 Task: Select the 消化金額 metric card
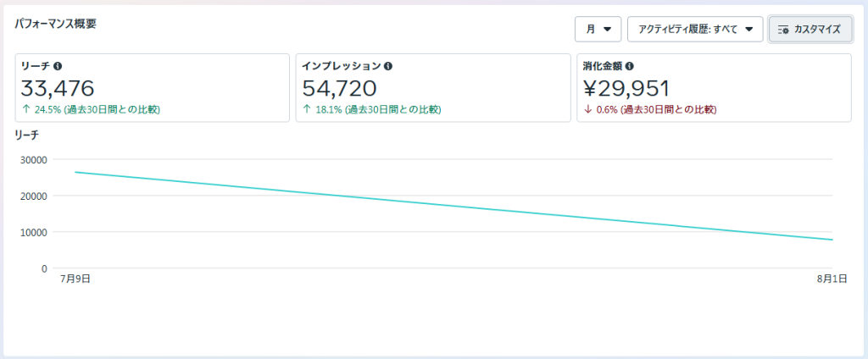[x=714, y=88]
